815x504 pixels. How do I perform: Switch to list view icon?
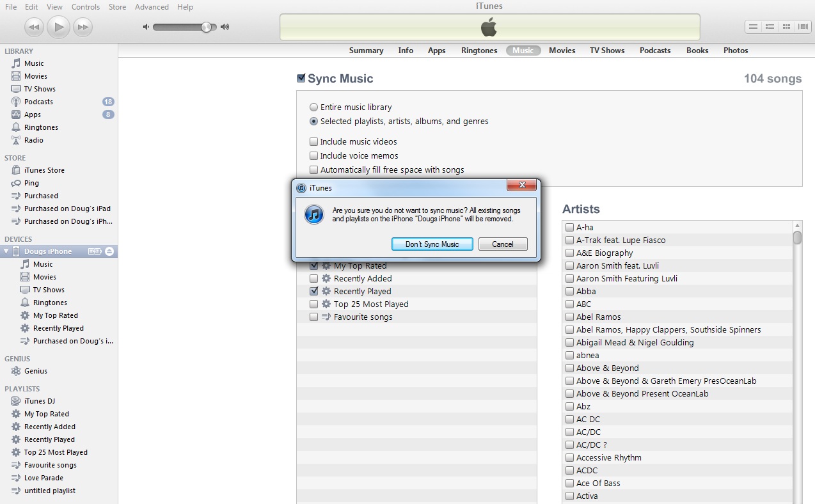coord(754,27)
